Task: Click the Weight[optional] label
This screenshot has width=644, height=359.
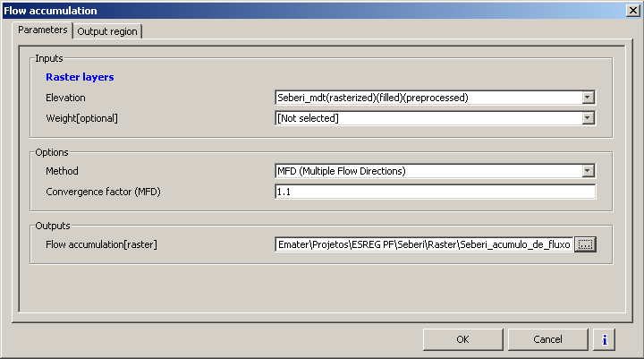Action: pyautogui.click(x=81, y=117)
